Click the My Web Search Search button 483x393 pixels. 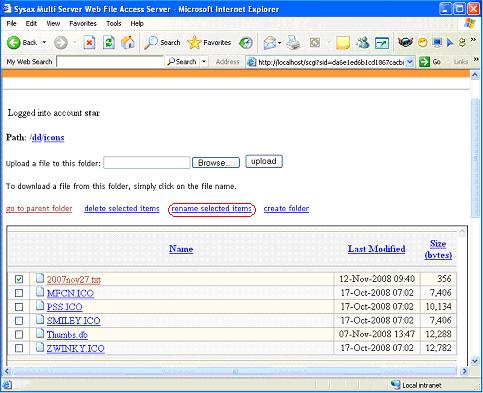tap(182, 62)
